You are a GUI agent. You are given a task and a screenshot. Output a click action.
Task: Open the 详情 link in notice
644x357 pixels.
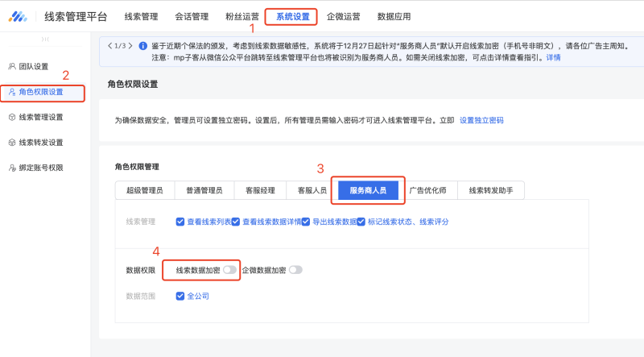pyautogui.click(x=553, y=57)
